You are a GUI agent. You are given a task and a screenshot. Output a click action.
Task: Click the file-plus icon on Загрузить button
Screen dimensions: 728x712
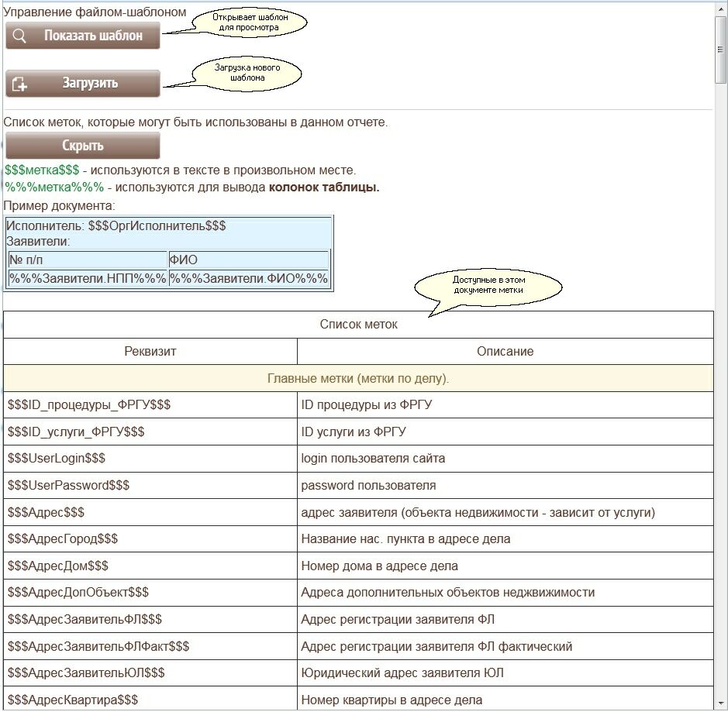[20, 84]
